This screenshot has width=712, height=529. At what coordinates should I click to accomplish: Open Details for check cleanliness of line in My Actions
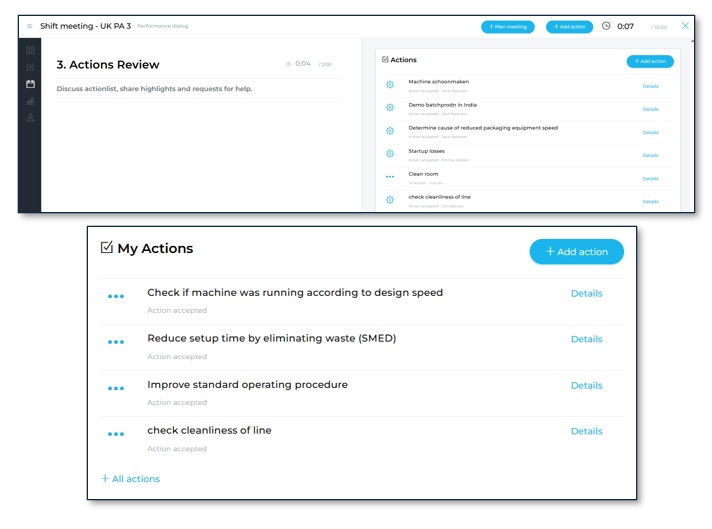click(586, 431)
